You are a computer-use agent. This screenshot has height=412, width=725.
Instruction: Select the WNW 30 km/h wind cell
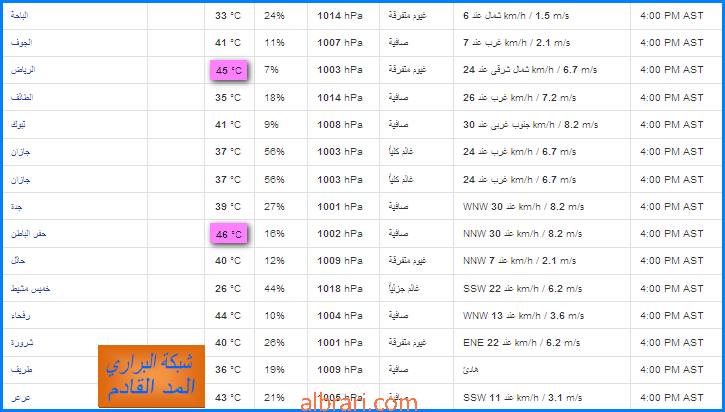(x=523, y=206)
